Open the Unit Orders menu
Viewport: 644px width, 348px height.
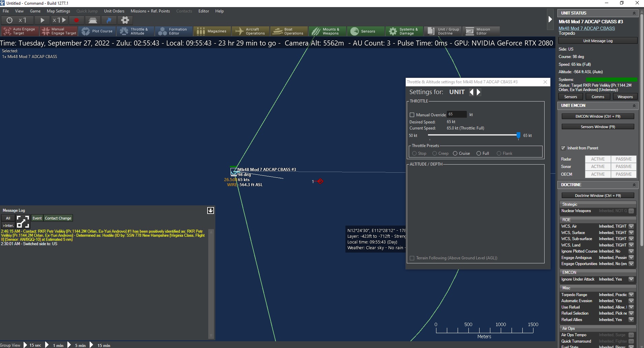[x=114, y=11]
